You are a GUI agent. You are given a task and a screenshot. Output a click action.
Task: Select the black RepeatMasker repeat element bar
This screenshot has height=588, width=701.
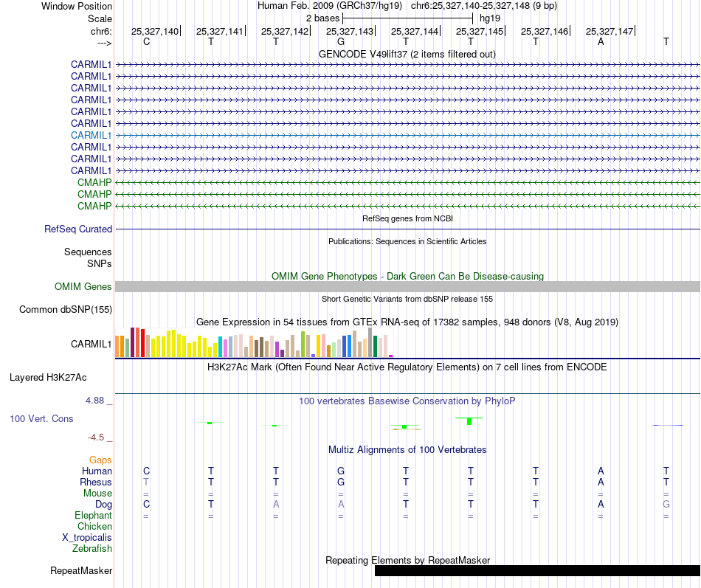(x=537, y=570)
